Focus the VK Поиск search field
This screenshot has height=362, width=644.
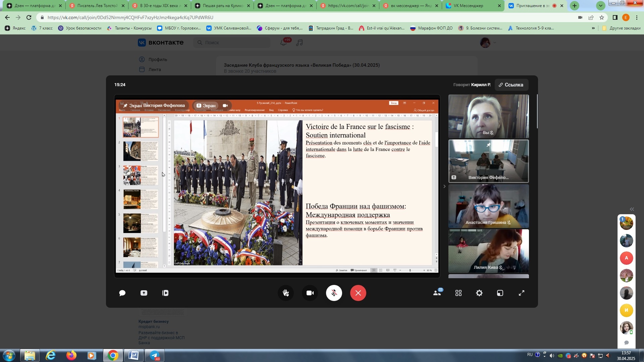click(x=232, y=43)
